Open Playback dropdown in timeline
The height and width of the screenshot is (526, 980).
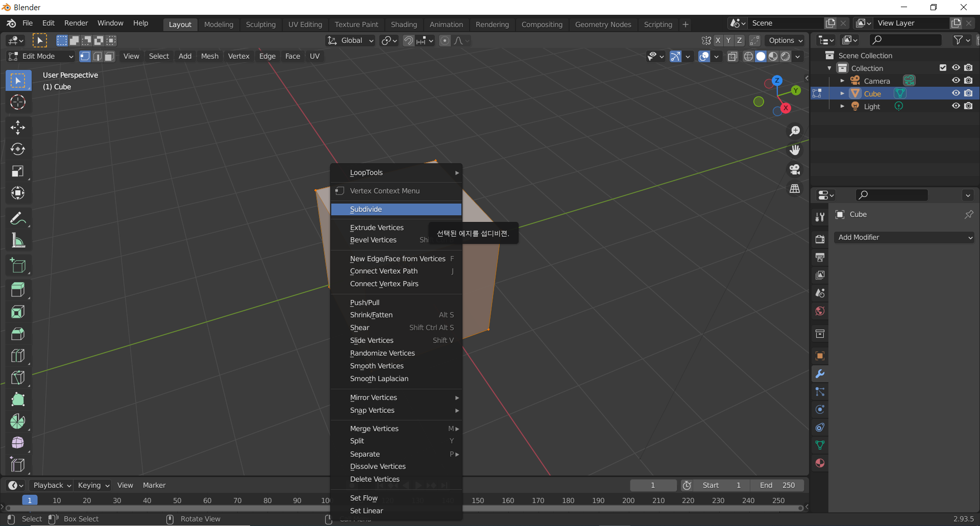(x=51, y=485)
